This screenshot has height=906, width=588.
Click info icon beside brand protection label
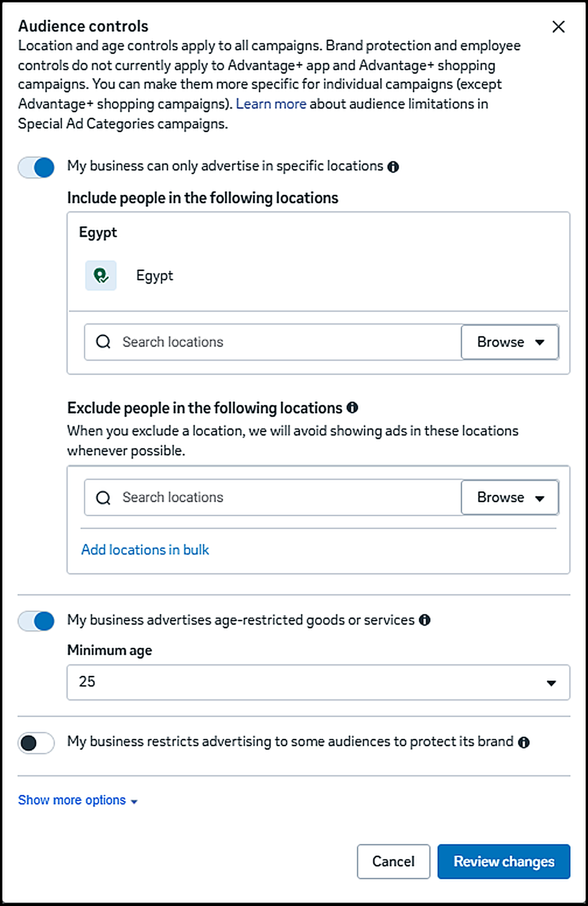pos(524,742)
